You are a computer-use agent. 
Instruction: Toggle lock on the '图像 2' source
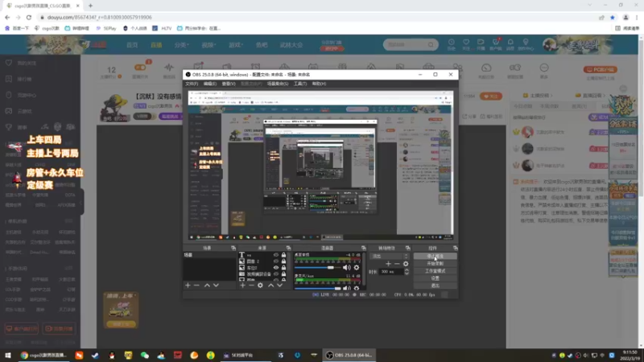[283, 261]
